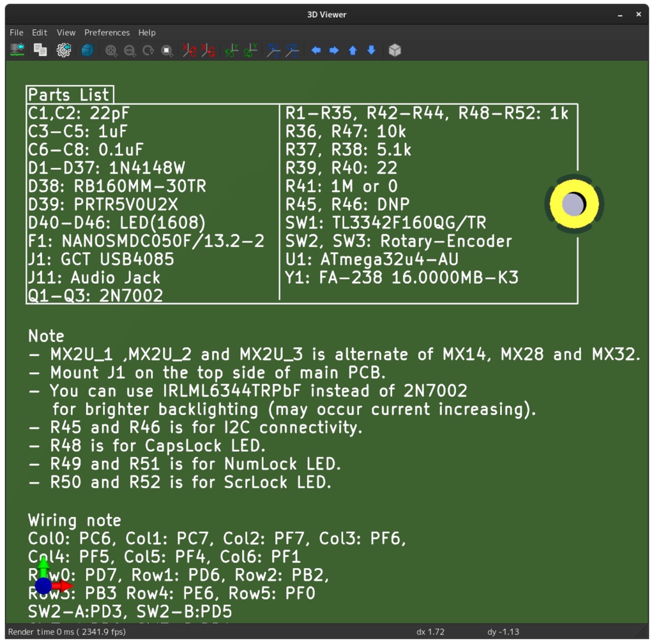Move the board up with the blue arrow
The width and height of the screenshot is (654, 644).
(x=352, y=50)
